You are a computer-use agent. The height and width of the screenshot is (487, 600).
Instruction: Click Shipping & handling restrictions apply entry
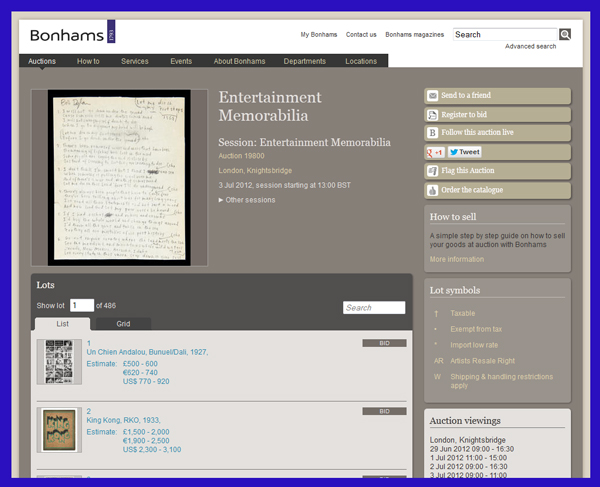pos(501,381)
